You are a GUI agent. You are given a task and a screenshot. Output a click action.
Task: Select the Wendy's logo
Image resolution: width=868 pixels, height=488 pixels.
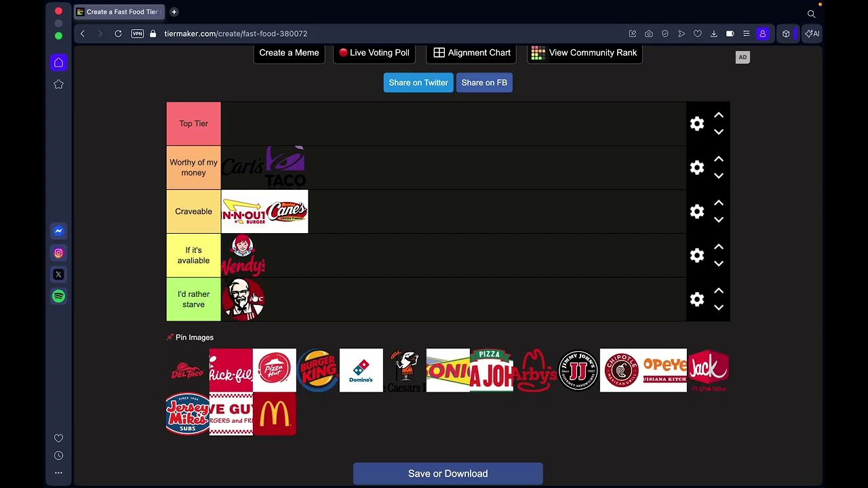[x=243, y=256]
